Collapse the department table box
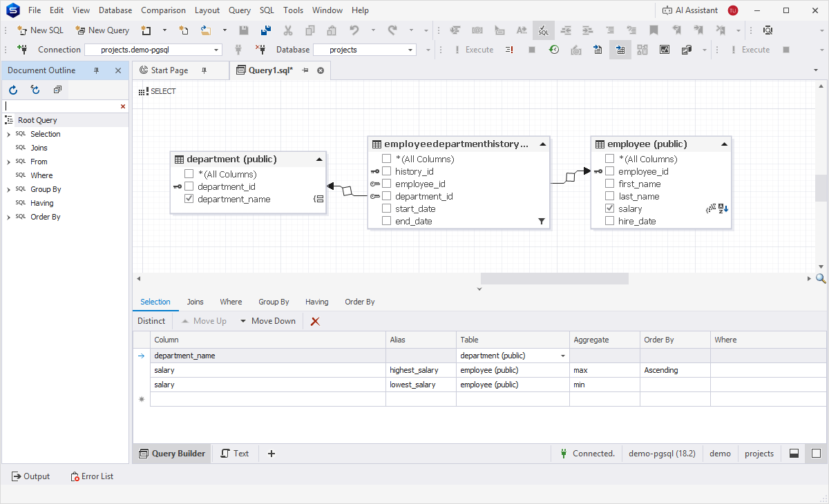Screen dimensions: 829x504 pos(319,159)
